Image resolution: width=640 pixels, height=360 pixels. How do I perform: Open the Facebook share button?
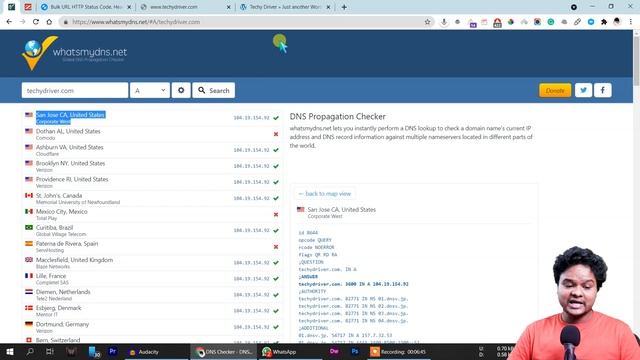coord(602,90)
